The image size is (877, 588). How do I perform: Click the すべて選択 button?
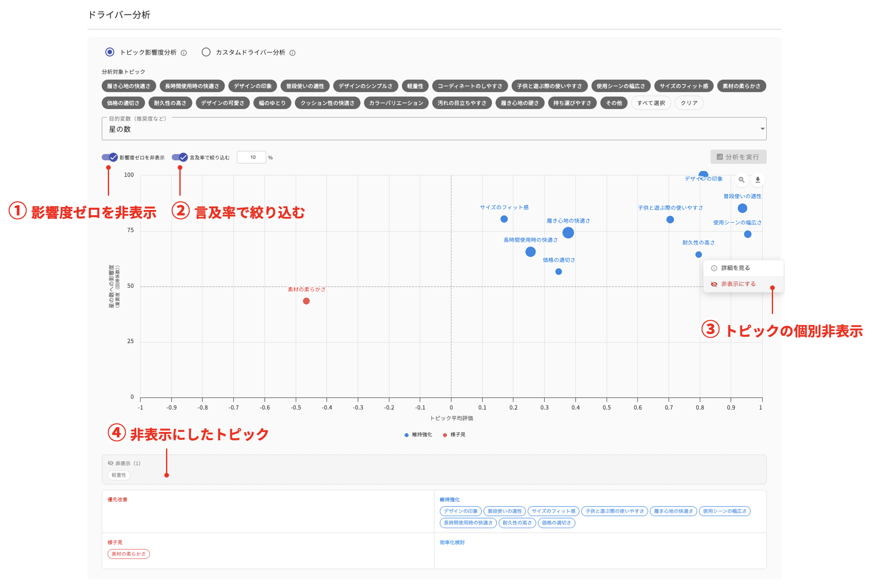click(x=651, y=103)
